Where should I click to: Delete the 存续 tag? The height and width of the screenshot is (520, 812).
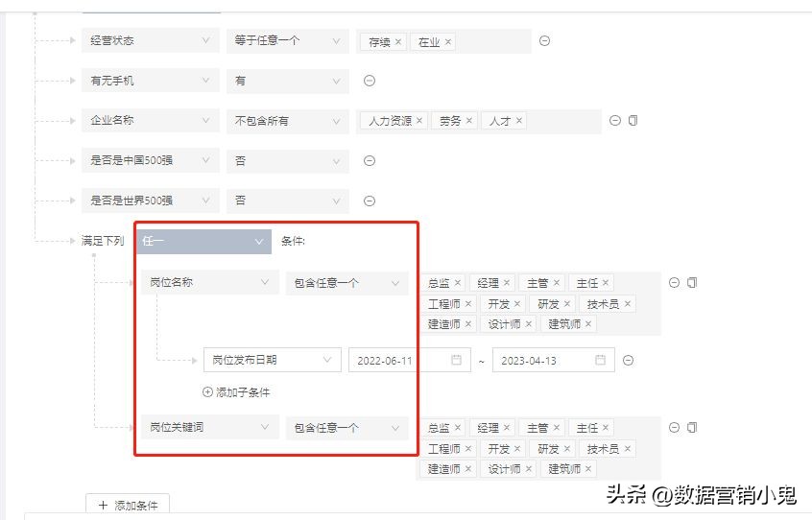397,42
